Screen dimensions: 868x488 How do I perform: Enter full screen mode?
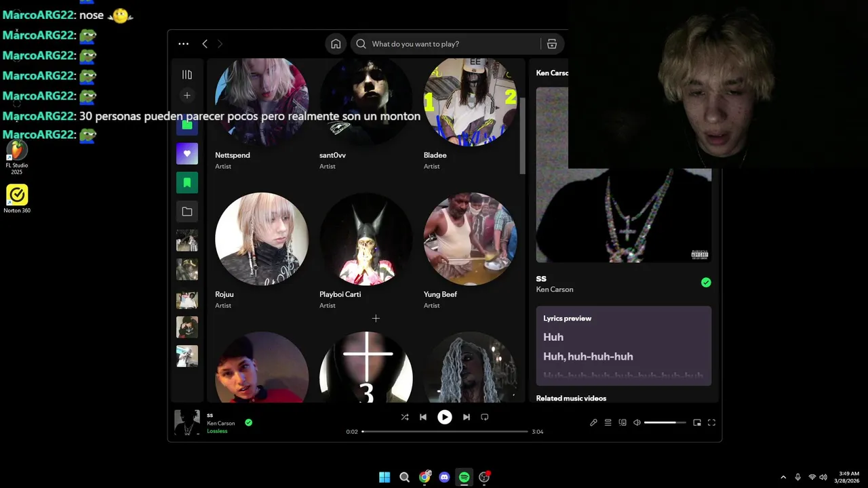click(x=711, y=422)
